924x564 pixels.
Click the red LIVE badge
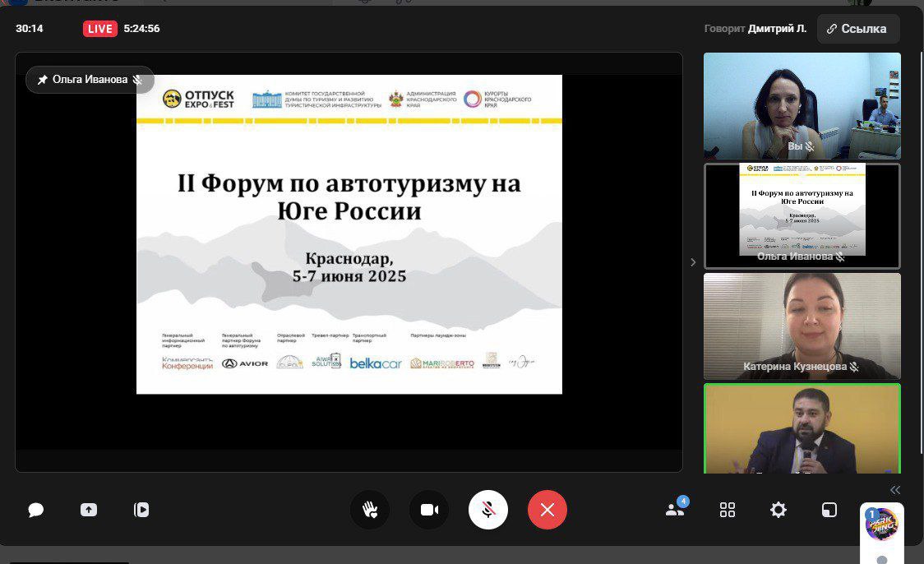100,29
